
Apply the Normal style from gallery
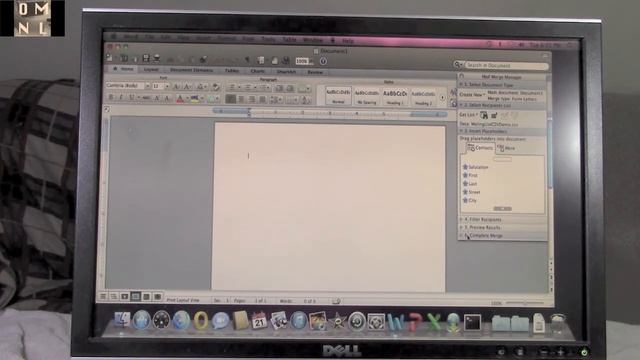338,96
